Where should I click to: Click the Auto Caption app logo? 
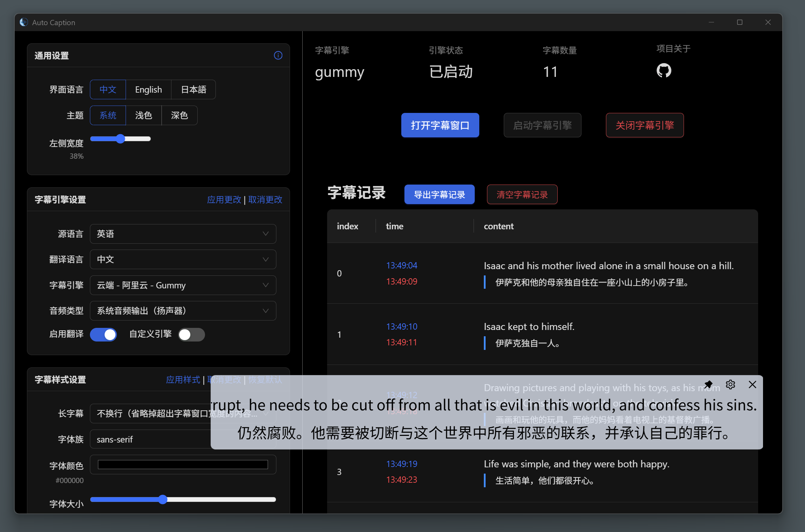pyautogui.click(x=24, y=22)
